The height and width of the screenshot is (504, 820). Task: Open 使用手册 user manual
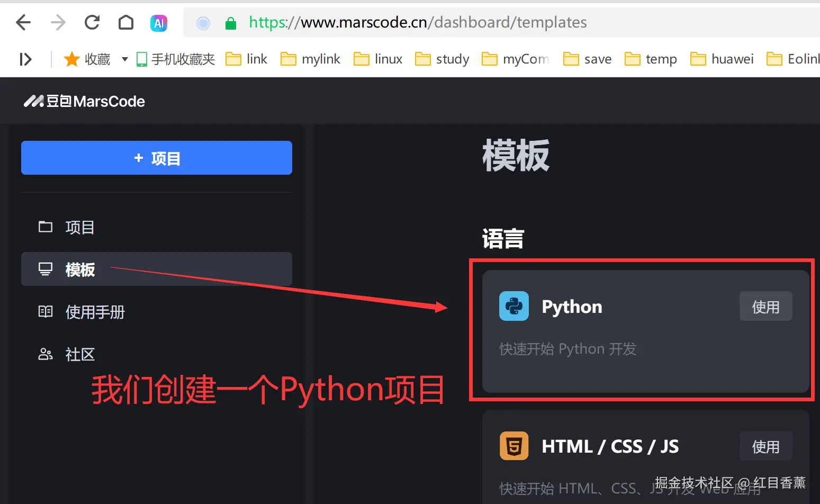[157, 312]
